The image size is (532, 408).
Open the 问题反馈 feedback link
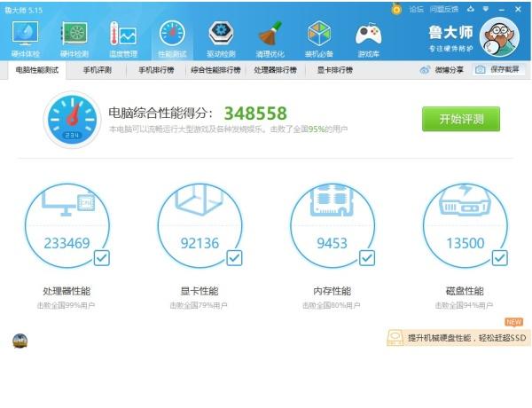point(444,9)
